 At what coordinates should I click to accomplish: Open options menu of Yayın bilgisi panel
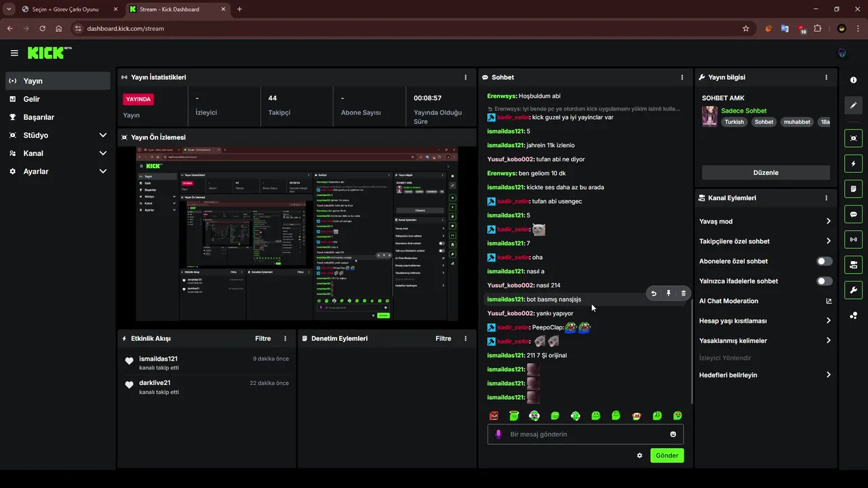point(826,77)
